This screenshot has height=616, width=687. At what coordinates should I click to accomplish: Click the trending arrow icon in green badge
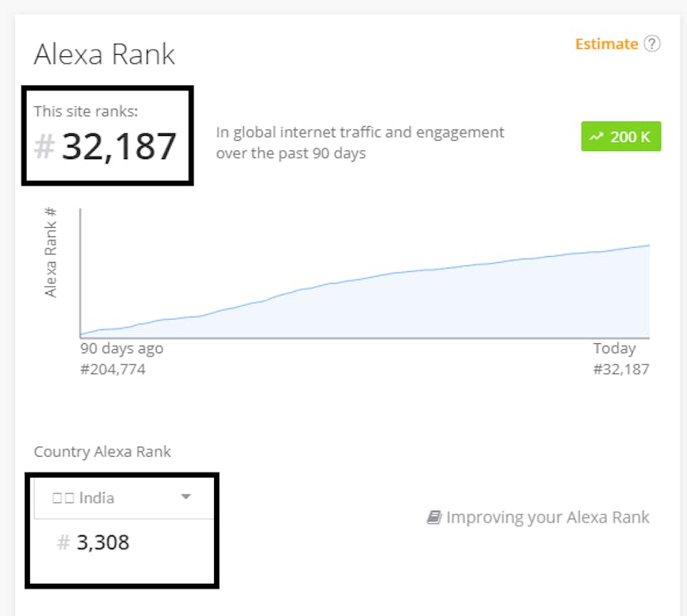[x=596, y=137]
